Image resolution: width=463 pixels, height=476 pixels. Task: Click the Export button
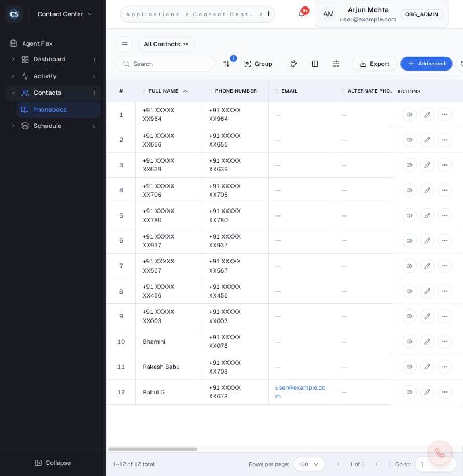(374, 64)
